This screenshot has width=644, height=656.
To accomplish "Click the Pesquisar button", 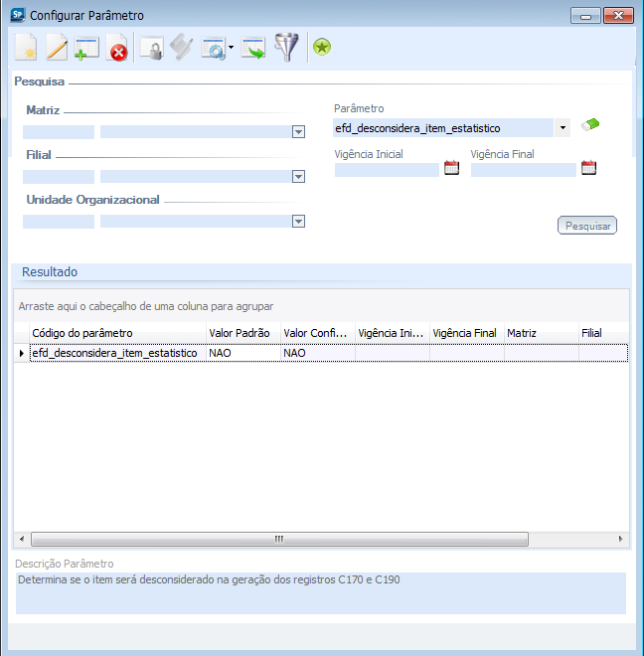I will tap(587, 226).
